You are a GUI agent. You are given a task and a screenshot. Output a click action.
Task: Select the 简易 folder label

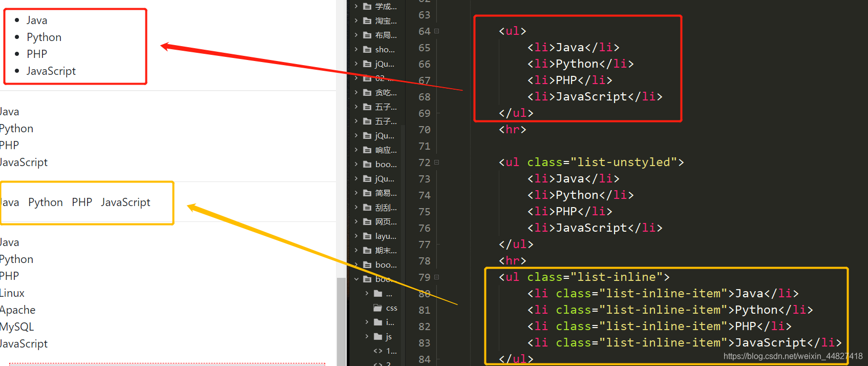point(386,193)
